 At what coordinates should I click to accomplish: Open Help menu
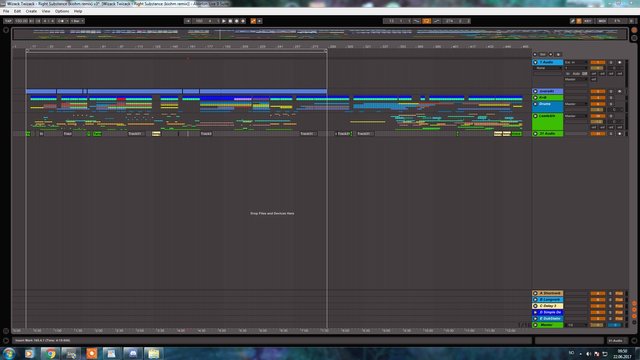[78, 11]
